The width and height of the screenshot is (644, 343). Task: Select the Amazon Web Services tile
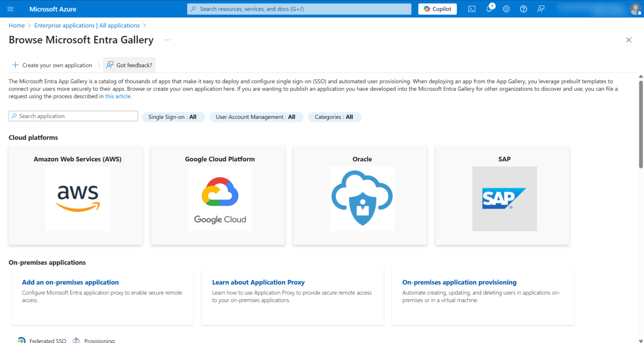76,195
